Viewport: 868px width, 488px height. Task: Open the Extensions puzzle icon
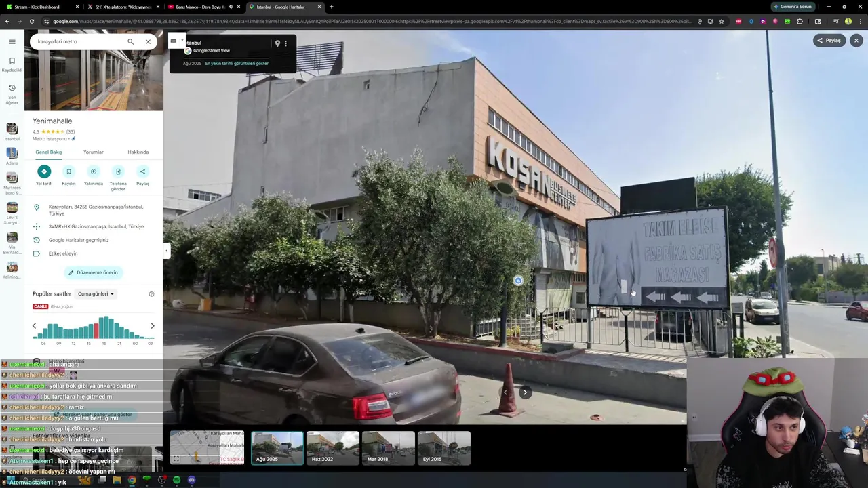[x=800, y=22]
